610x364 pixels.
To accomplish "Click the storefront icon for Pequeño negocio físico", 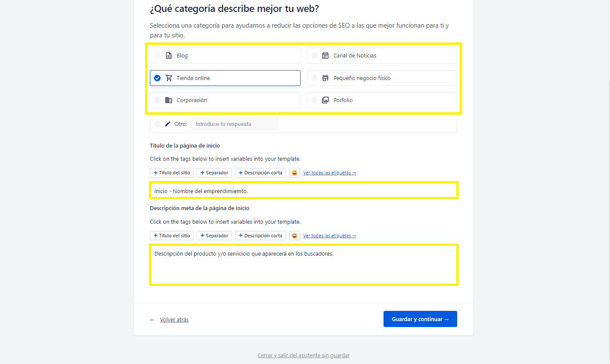I will (x=325, y=78).
